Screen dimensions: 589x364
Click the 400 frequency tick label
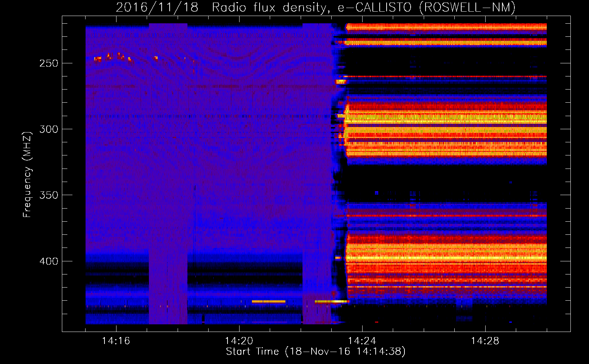[49, 261]
